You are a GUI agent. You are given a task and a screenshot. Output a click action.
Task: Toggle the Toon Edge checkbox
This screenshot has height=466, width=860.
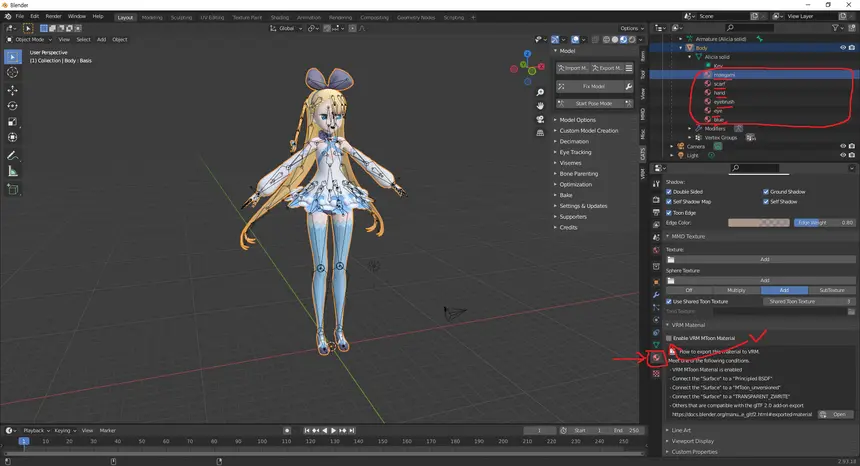click(669, 213)
